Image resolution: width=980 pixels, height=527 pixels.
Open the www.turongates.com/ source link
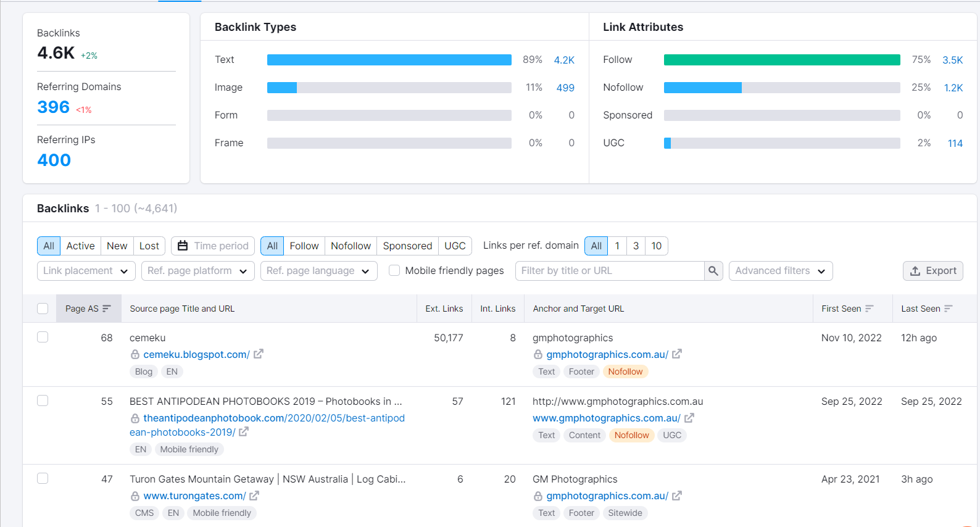tap(194, 496)
